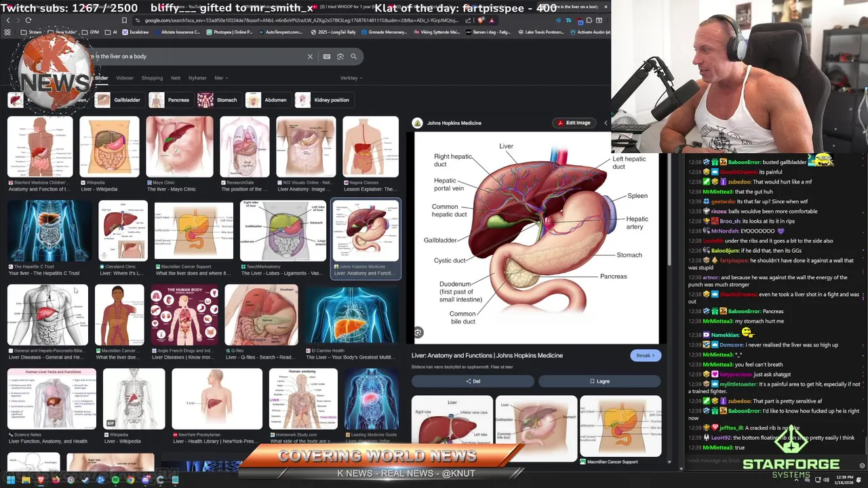Save the image with Lagre button
The image size is (868, 488).
599,381
